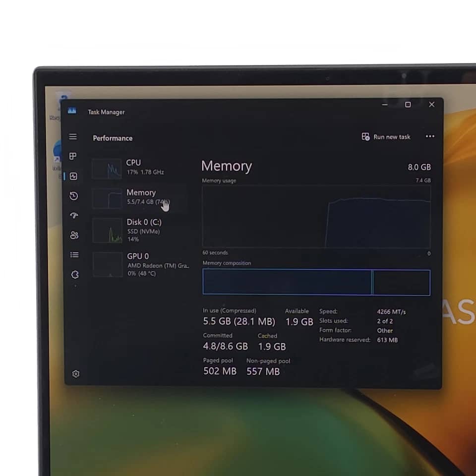This screenshot has width=476, height=476.
Task: Click the Committed 4.8/8.6 GB value
Action: pos(225,347)
